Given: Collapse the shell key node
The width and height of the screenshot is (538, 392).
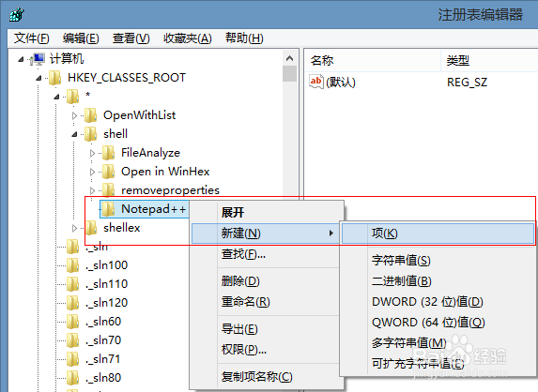Looking at the screenshot, I should click(x=74, y=135).
